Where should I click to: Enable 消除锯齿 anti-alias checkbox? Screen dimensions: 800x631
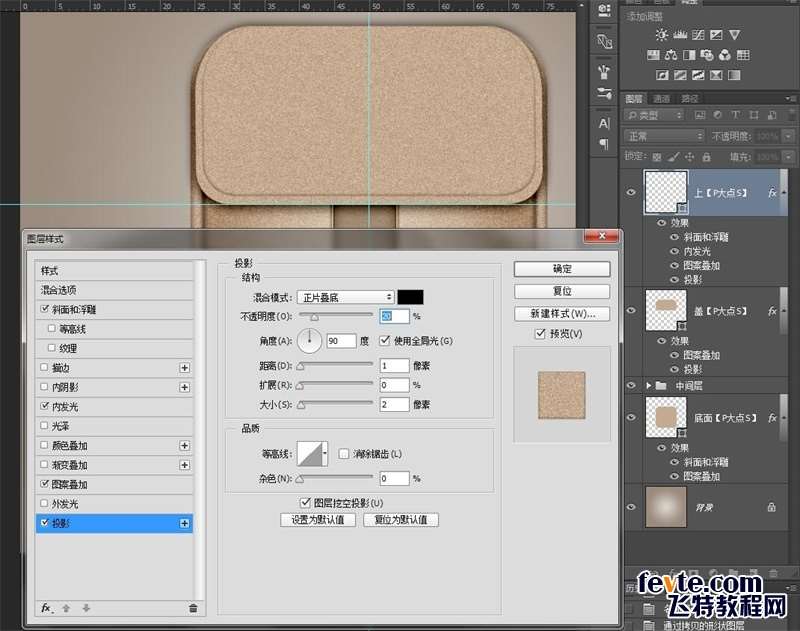344,453
